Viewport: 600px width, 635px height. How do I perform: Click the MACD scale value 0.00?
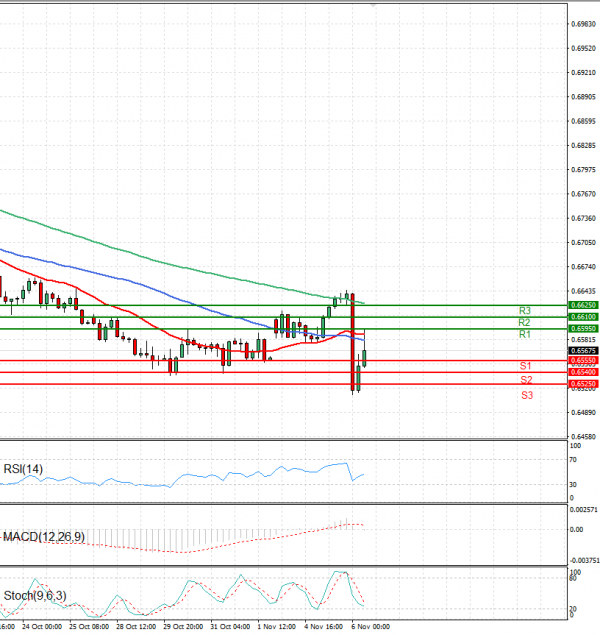tap(576, 530)
